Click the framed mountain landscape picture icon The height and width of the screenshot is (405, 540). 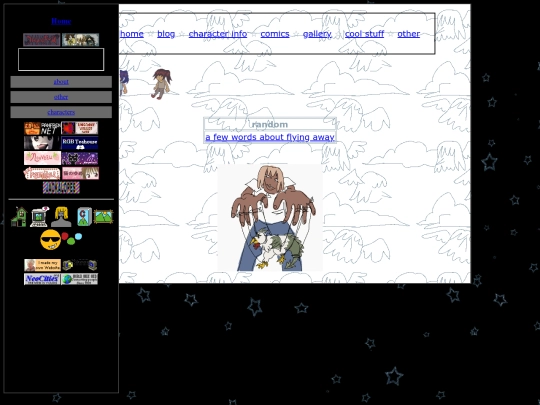(x=103, y=216)
